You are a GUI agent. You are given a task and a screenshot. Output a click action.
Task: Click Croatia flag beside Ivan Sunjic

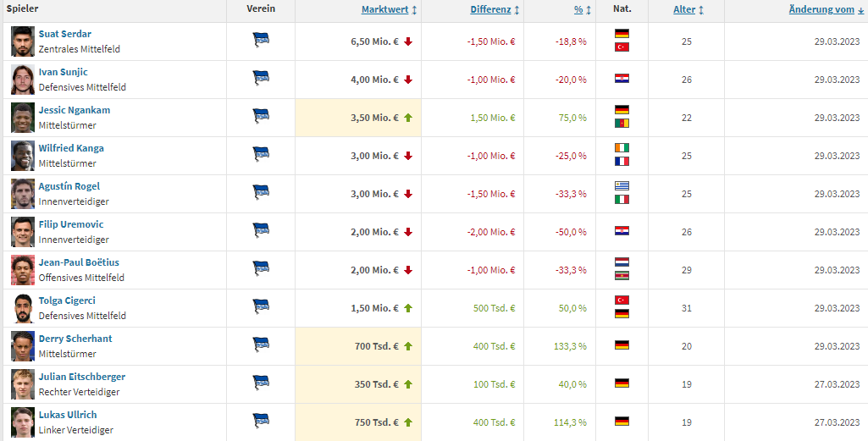click(622, 79)
